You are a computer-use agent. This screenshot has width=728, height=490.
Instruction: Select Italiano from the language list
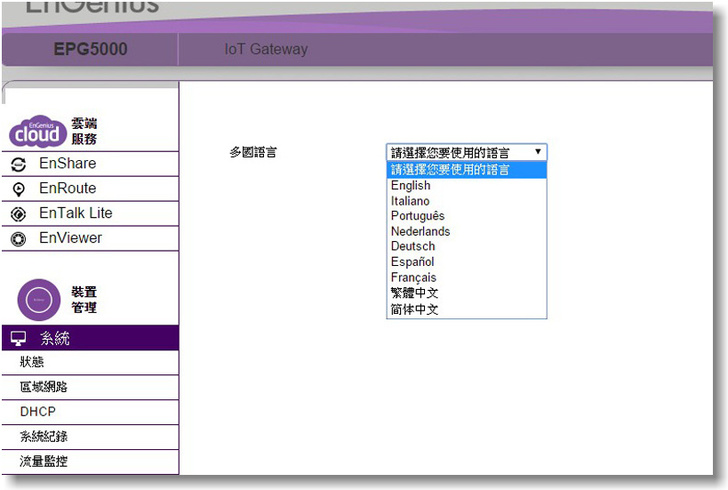coord(410,201)
